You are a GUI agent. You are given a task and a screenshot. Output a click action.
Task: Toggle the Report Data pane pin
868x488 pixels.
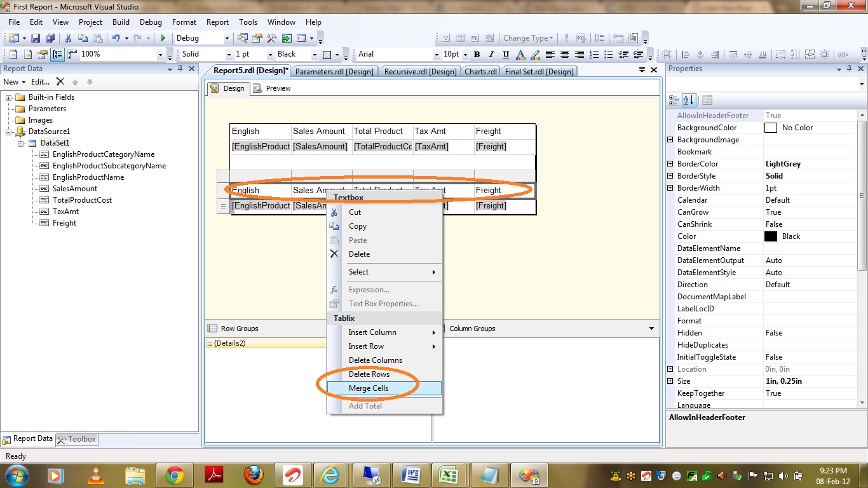[x=180, y=69]
